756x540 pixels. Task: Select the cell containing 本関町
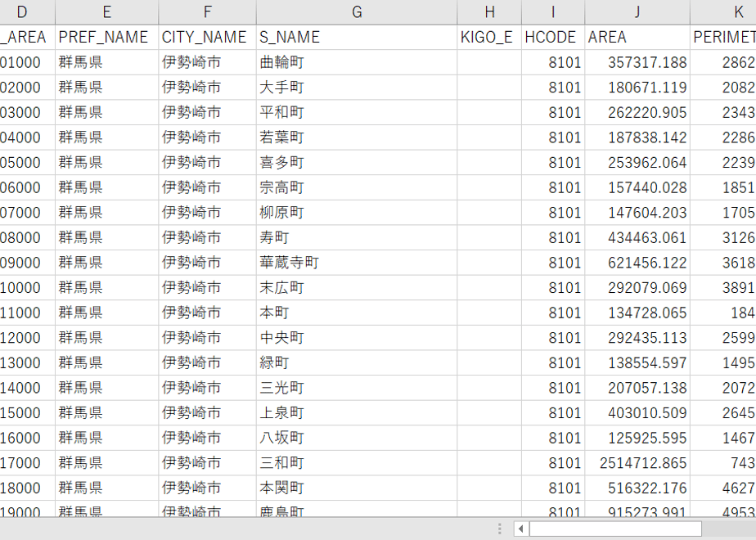point(357,488)
